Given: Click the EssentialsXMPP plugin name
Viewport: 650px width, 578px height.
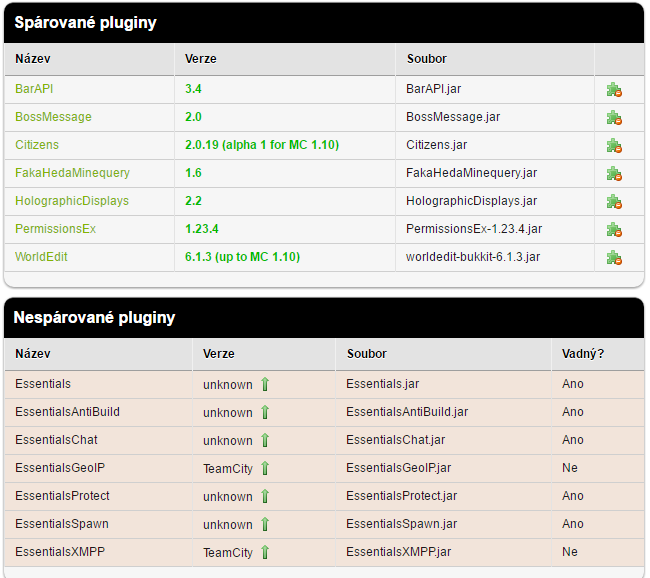Looking at the screenshot, I should 60,552.
